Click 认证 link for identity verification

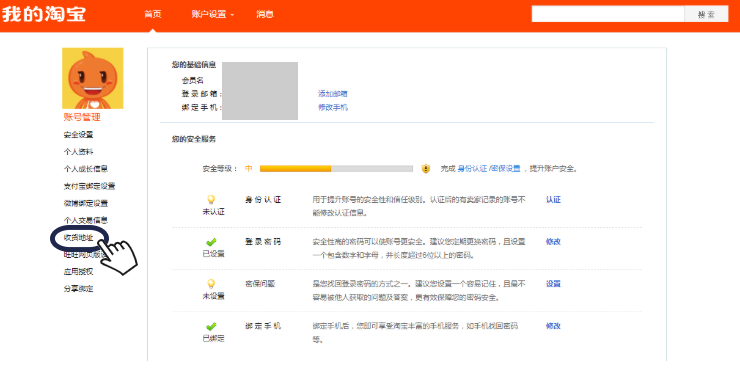point(553,200)
